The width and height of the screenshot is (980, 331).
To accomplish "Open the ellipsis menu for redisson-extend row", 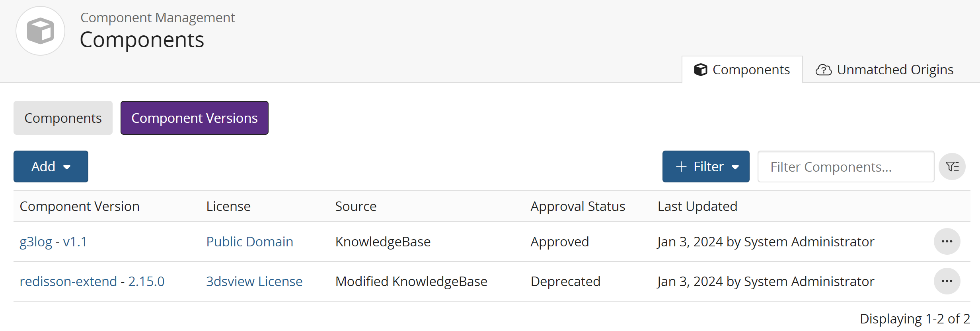I will point(947,281).
